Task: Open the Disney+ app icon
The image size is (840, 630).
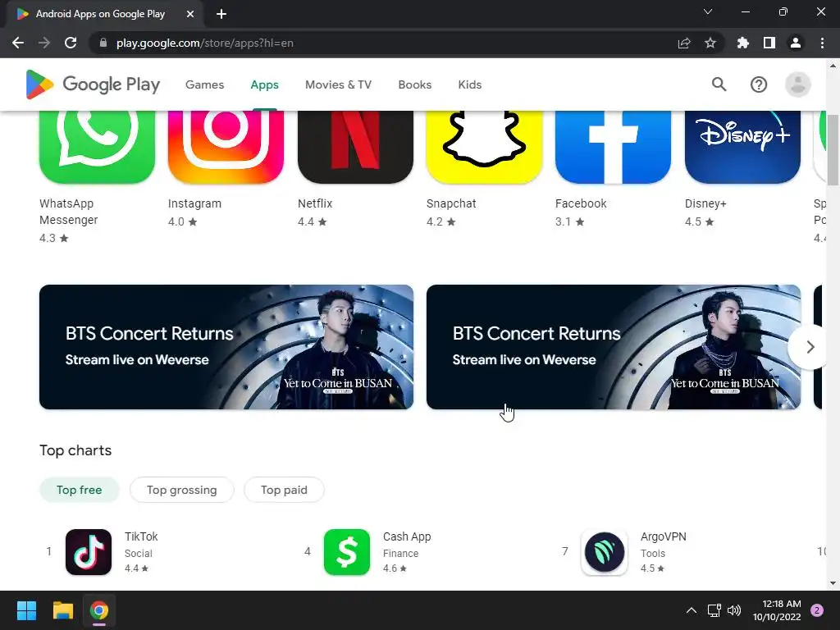Action: point(742,147)
